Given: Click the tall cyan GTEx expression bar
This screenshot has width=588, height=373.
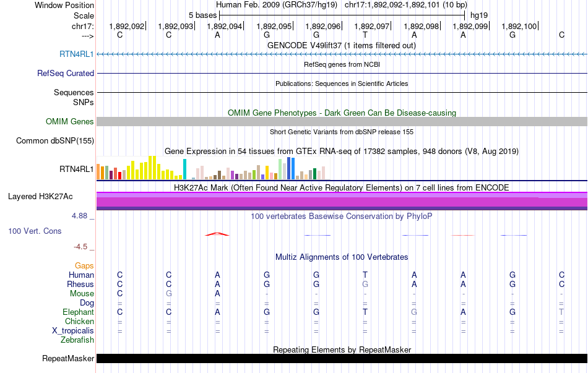Looking at the screenshot, I should 184,169.
